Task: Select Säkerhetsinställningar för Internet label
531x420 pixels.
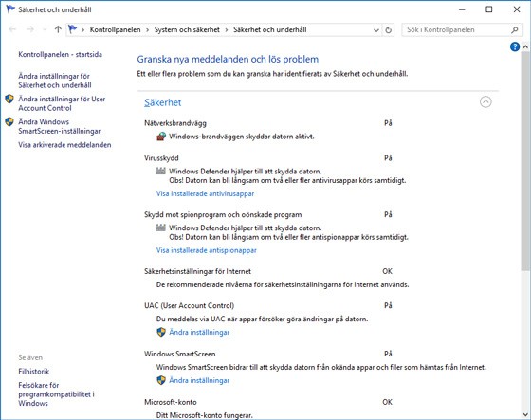Action: click(197, 271)
